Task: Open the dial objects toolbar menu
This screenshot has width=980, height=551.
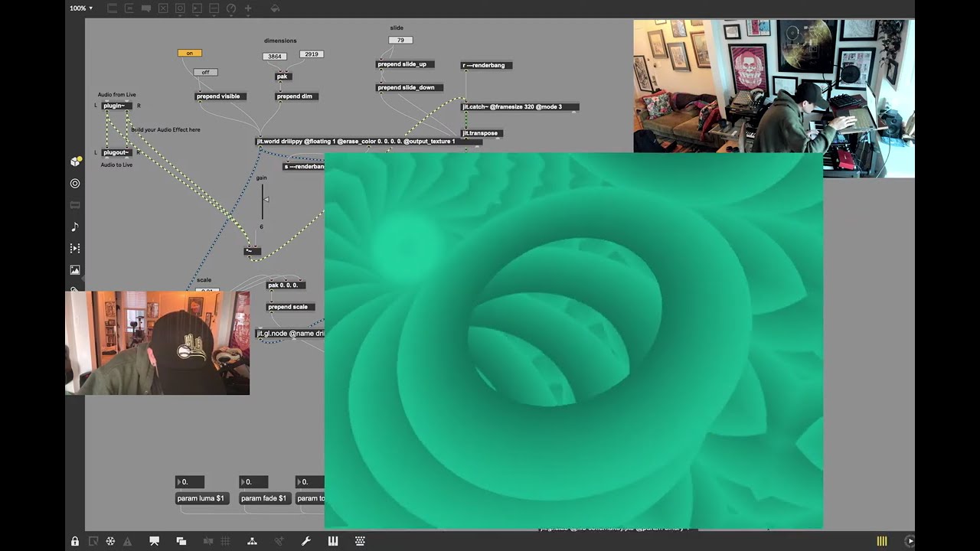Action: 230,8
